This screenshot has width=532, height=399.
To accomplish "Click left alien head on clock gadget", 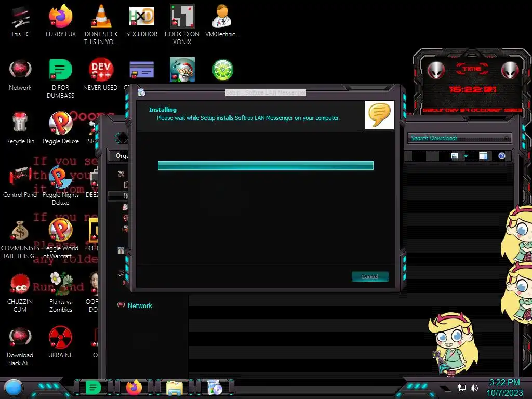I will (436, 70).
